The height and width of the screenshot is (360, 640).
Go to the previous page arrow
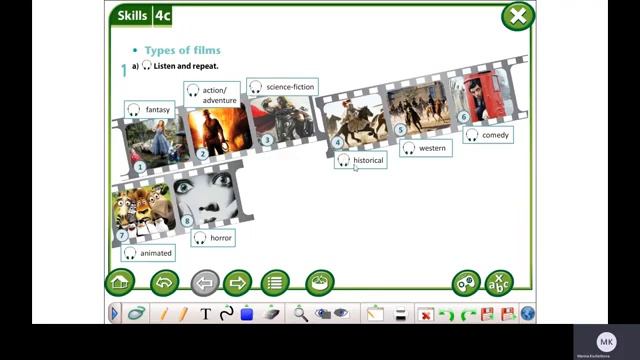pyautogui.click(x=205, y=282)
